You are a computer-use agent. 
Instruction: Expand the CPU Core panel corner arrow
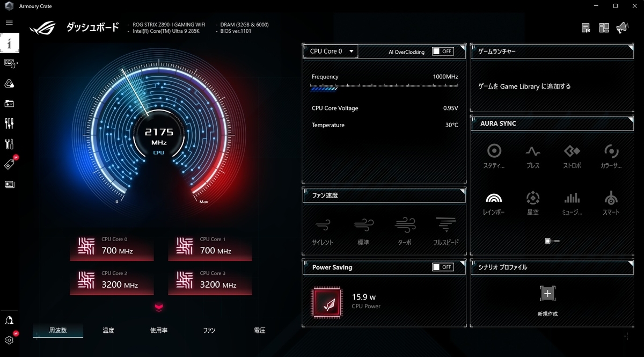(462, 48)
